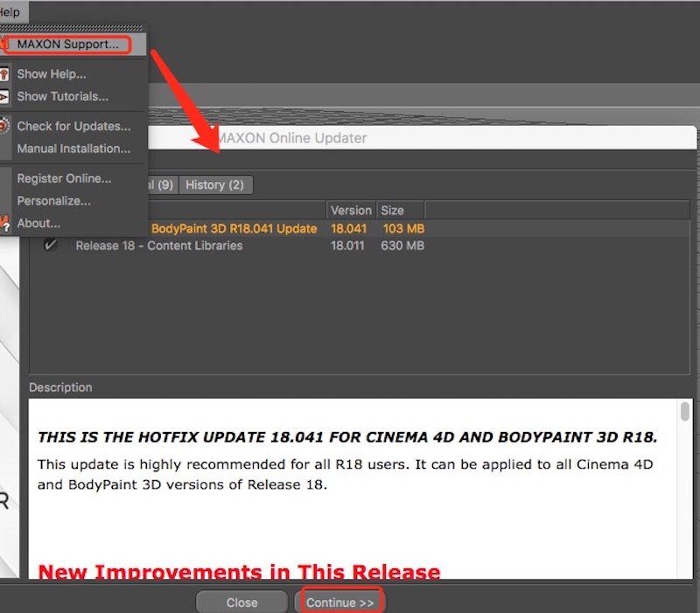This screenshot has width=700, height=613.
Task: Click the Description scrollbar thumb
Action: tap(685, 411)
